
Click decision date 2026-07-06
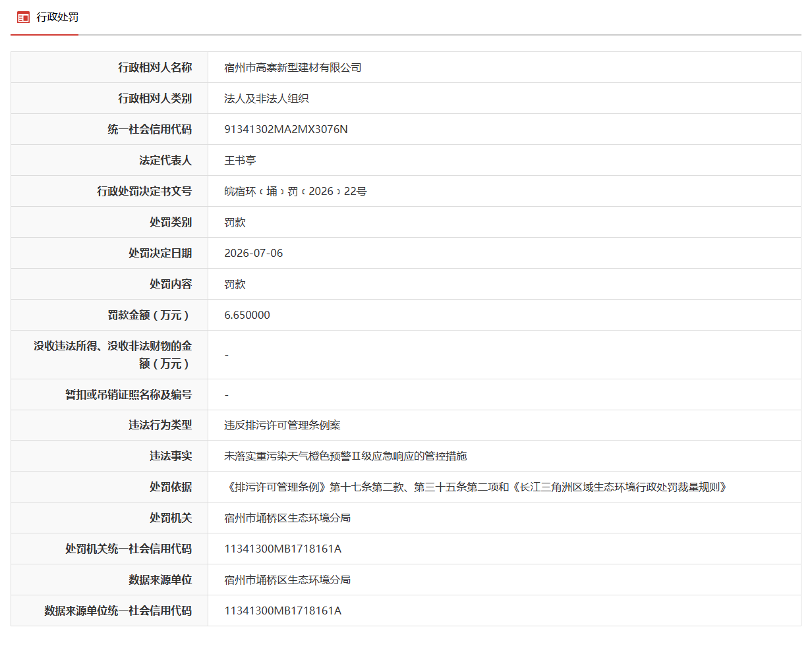(x=254, y=253)
